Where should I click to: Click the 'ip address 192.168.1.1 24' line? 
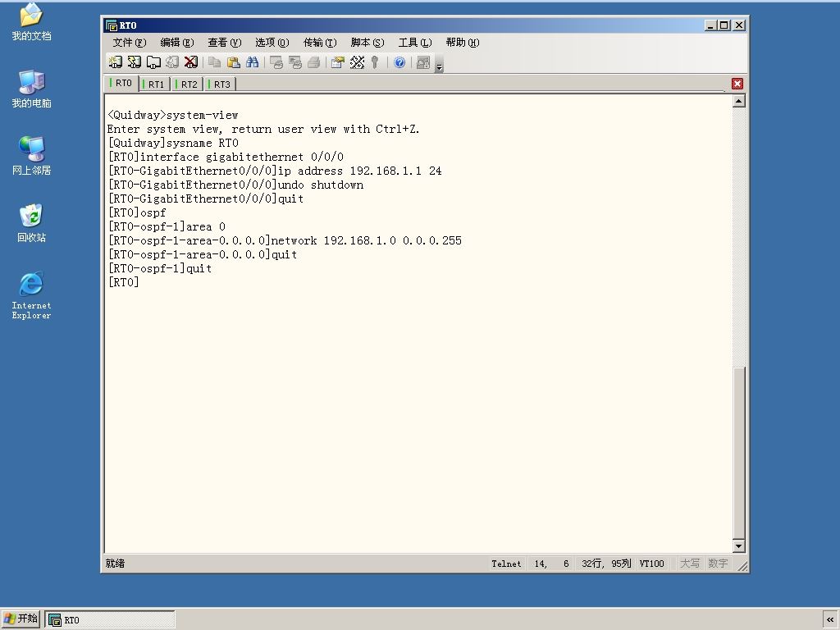pos(275,171)
